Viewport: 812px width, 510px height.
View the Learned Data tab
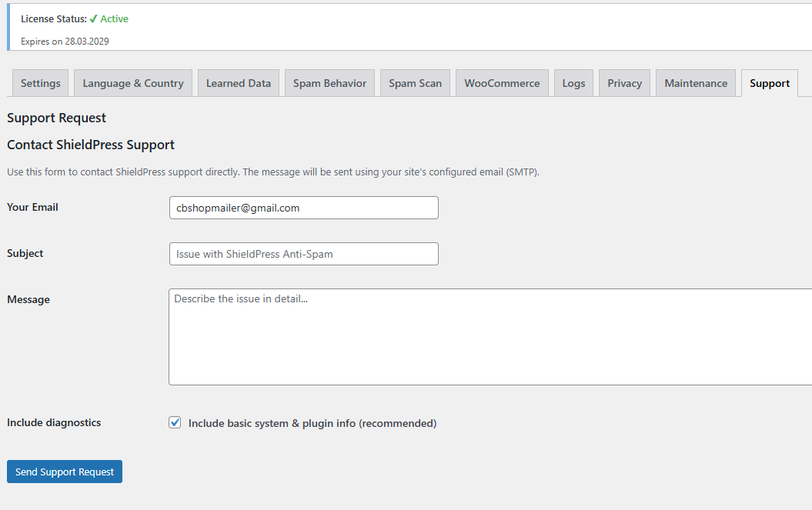point(238,82)
